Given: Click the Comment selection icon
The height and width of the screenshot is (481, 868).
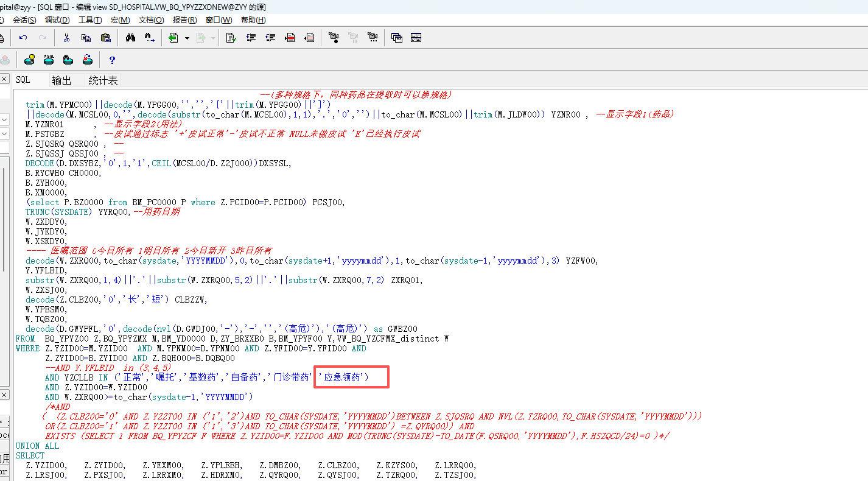Looking at the screenshot, I should [290, 38].
